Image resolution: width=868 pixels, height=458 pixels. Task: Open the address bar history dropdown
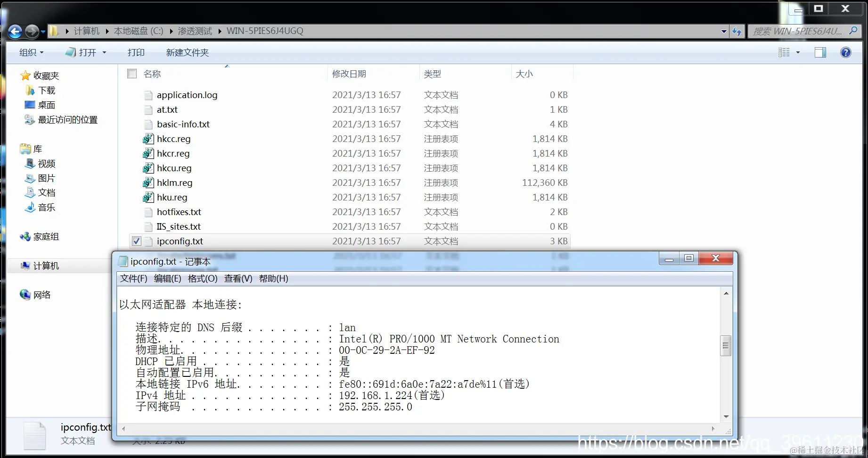pyautogui.click(x=724, y=32)
